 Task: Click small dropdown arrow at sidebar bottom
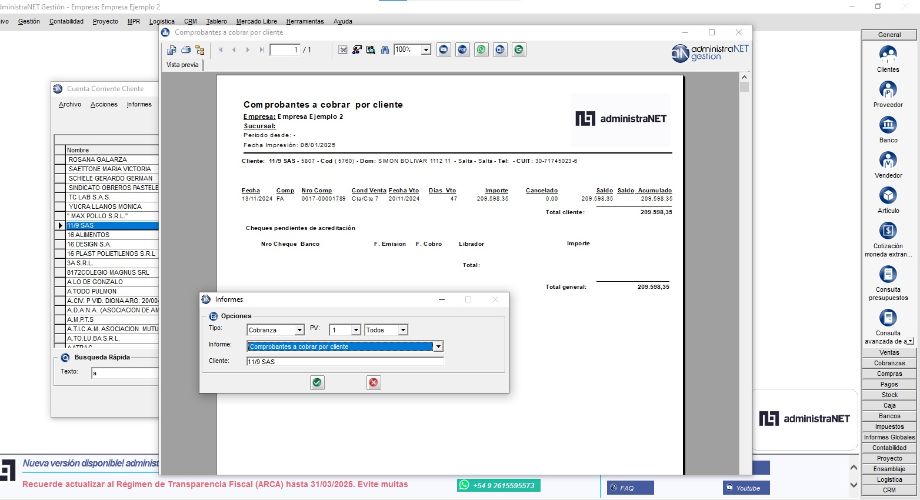pos(910,341)
